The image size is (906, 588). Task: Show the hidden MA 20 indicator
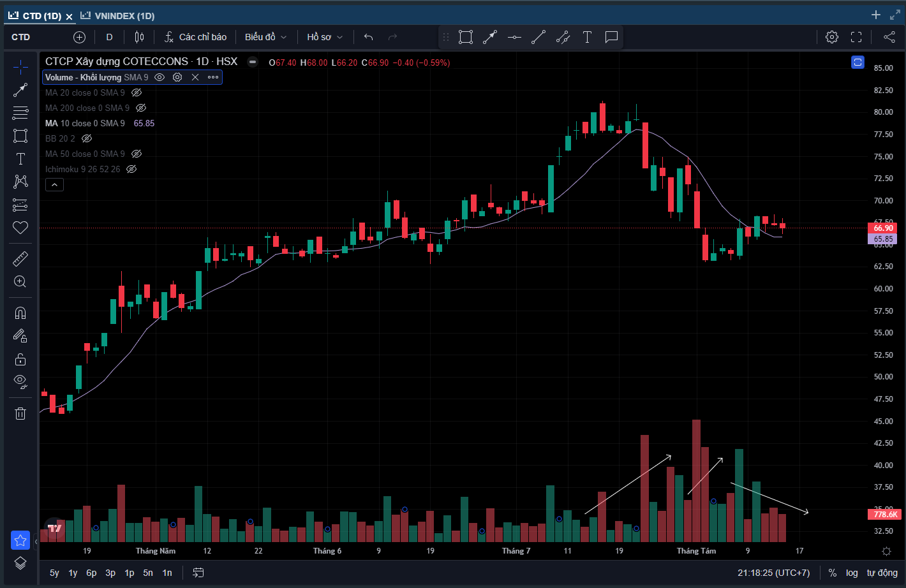(137, 92)
